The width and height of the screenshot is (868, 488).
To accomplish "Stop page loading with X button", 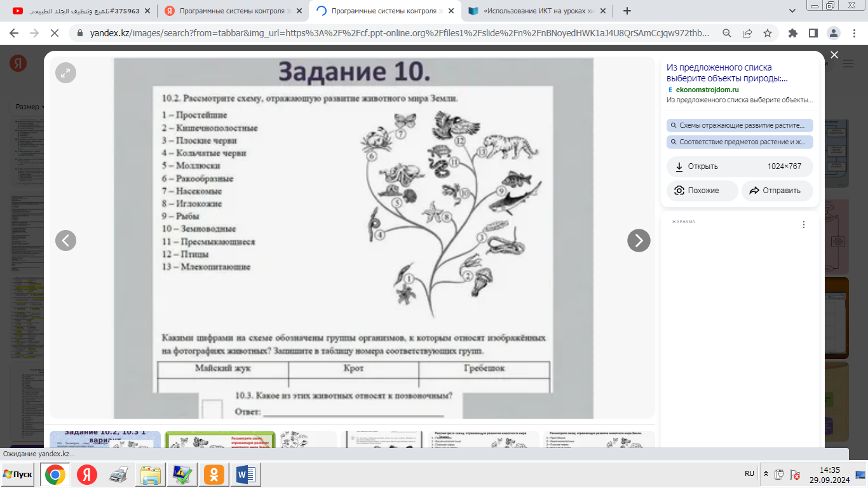I will [54, 33].
